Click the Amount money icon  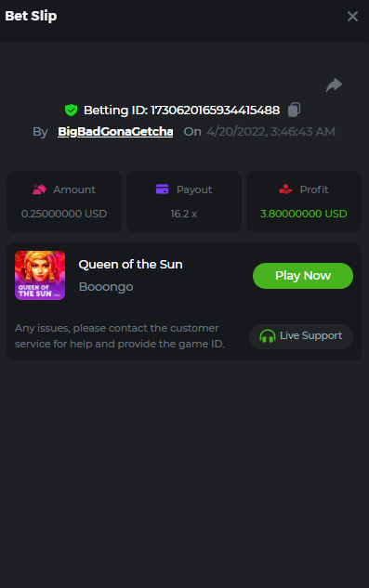click(x=39, y=189)
